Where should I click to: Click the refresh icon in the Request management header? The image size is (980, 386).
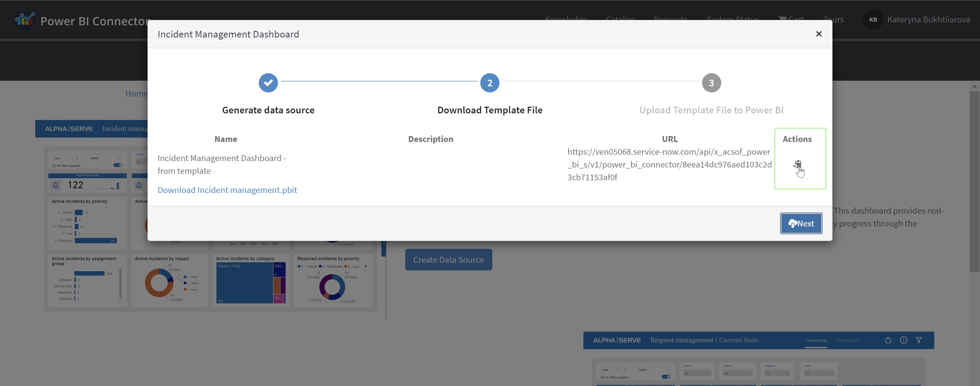[888, 340]
